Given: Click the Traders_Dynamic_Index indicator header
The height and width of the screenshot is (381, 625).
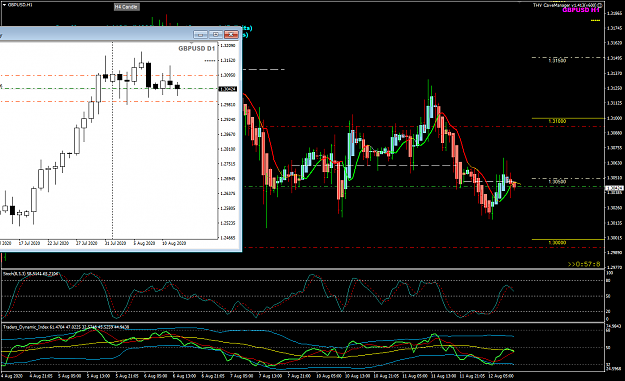Looking at the screenshot, I should [66, 327].
